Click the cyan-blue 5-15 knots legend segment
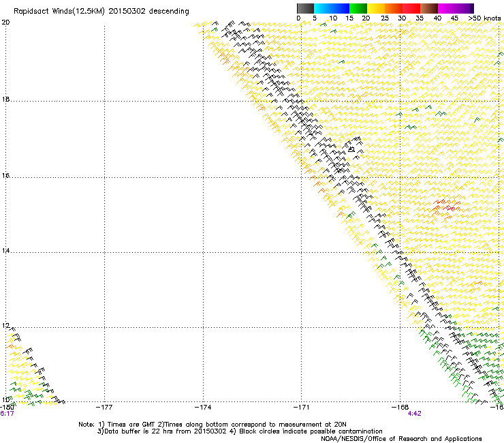Image resolution: width=504 pixels, height=443 pixels. pyautogui.click(x=332, y=8)
